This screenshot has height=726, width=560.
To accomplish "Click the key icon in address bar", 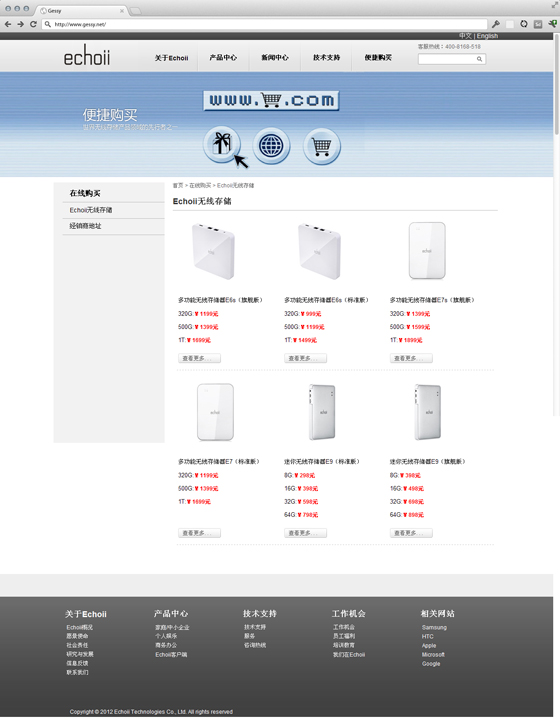I will (x=496, y=24).
